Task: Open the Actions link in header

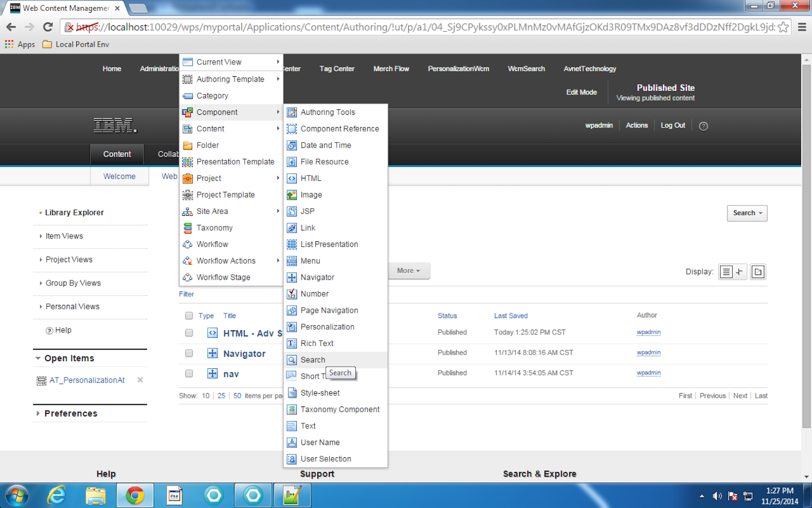Action: click(637, 125)
